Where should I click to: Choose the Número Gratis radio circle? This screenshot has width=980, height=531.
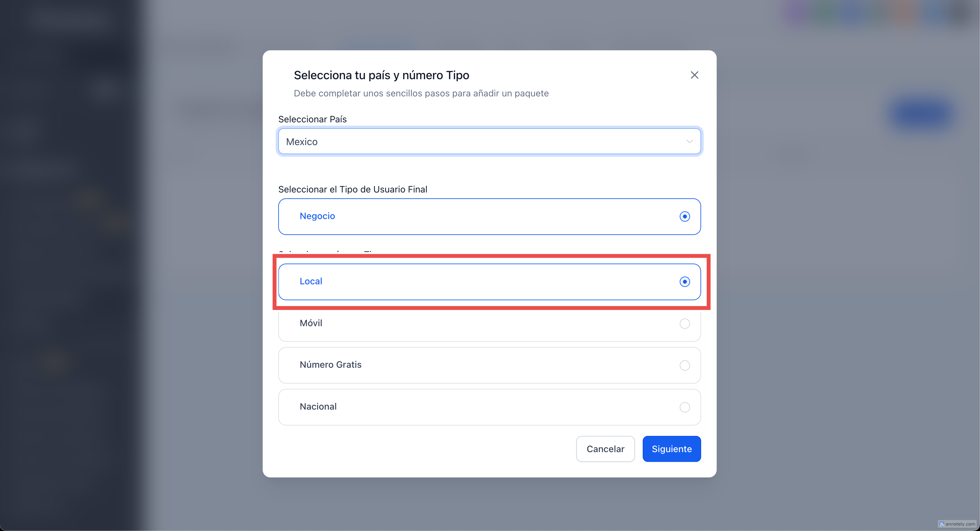(x=684, y=365)
